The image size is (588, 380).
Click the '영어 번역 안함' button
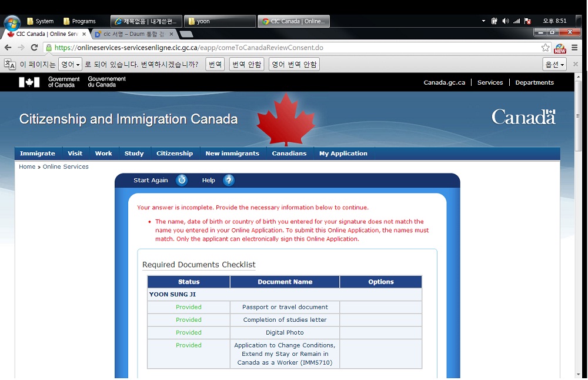tap(294, 64)
